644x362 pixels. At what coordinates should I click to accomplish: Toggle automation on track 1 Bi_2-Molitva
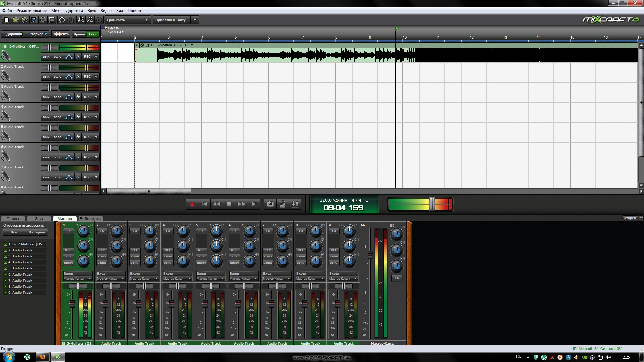click(x=69, y=57)
